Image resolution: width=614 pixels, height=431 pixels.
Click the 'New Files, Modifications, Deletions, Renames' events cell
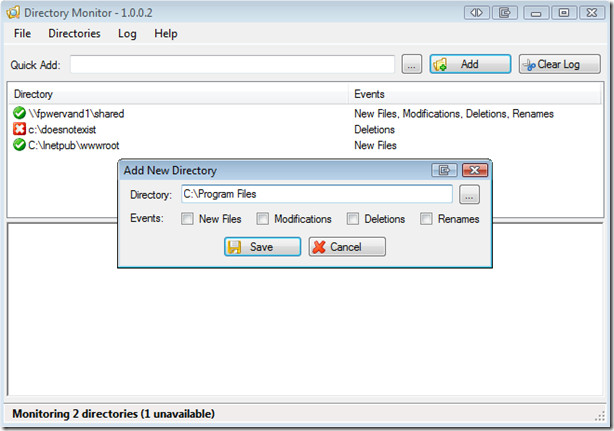point(454,114)
